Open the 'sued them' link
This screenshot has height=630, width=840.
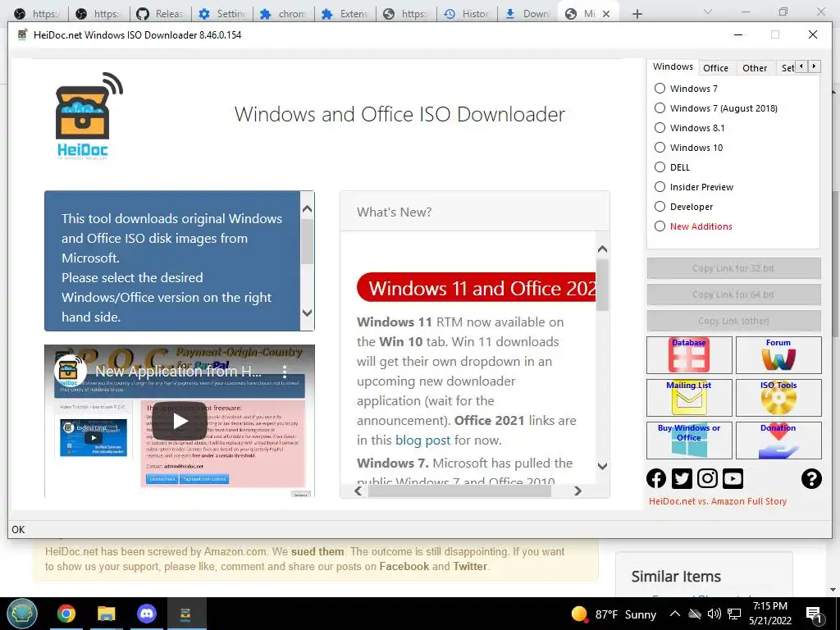coord(317,551)
